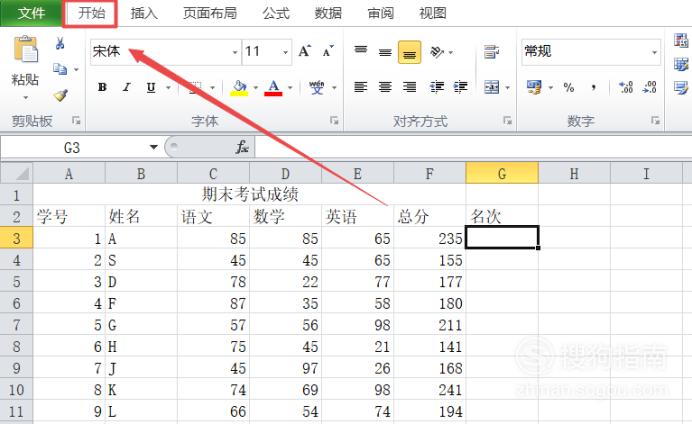Click the insert function fx icon
This screenshot has width=692, height=424.
[x=242, y=147]
